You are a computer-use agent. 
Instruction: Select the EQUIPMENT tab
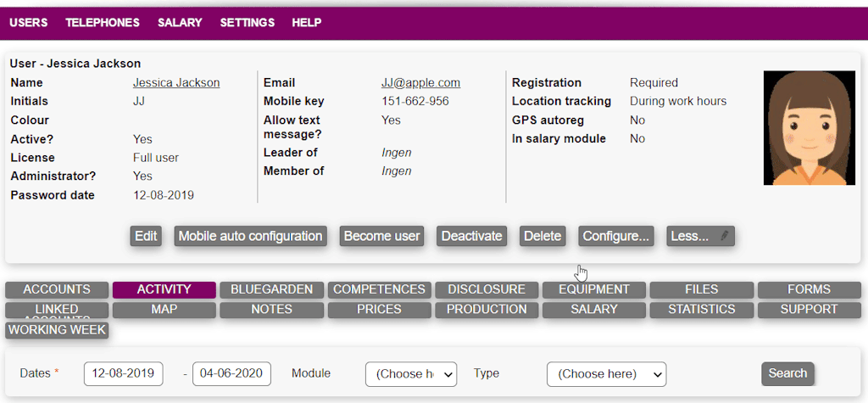click(x=594, y=289)
